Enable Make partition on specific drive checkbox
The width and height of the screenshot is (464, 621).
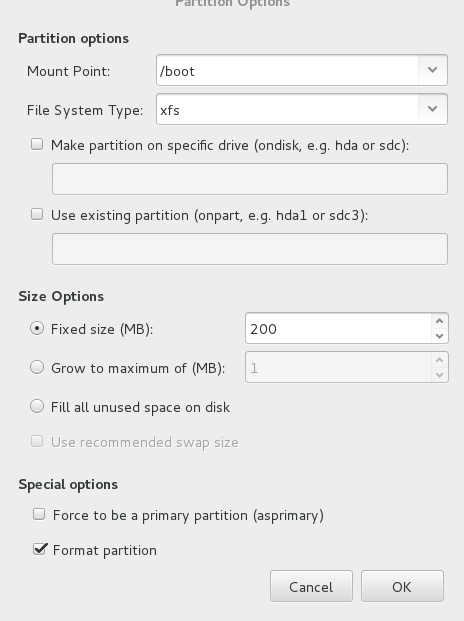tap(37, 144)
